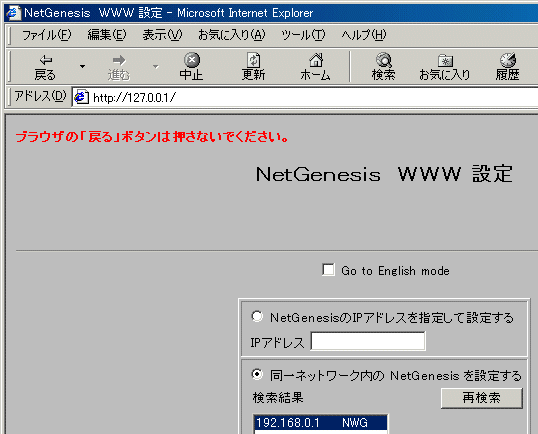Select 192.168.0.1 NWG in search results
Image resolution: width=538 pixels, height=434 pixels.
(321, 423)
